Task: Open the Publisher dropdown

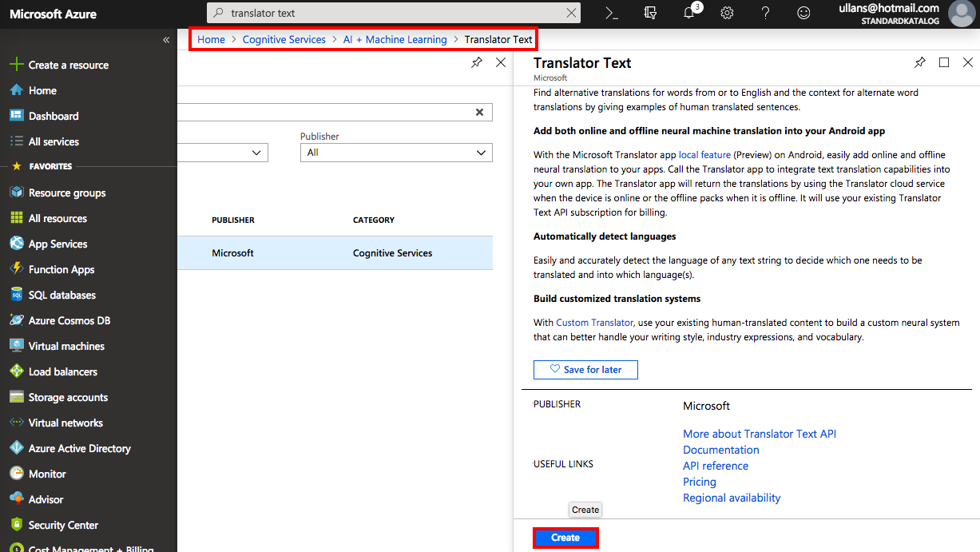Action: [396, 153]
